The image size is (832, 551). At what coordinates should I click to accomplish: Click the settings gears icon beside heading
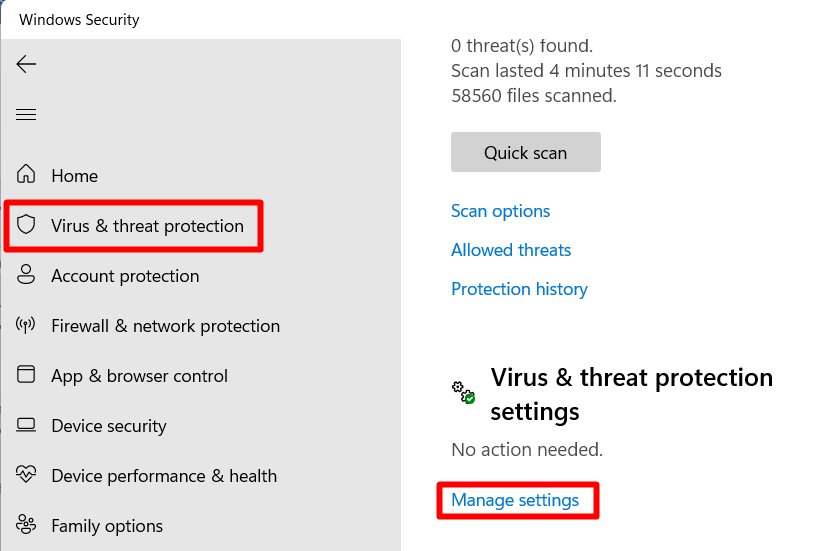click(463, 392)
